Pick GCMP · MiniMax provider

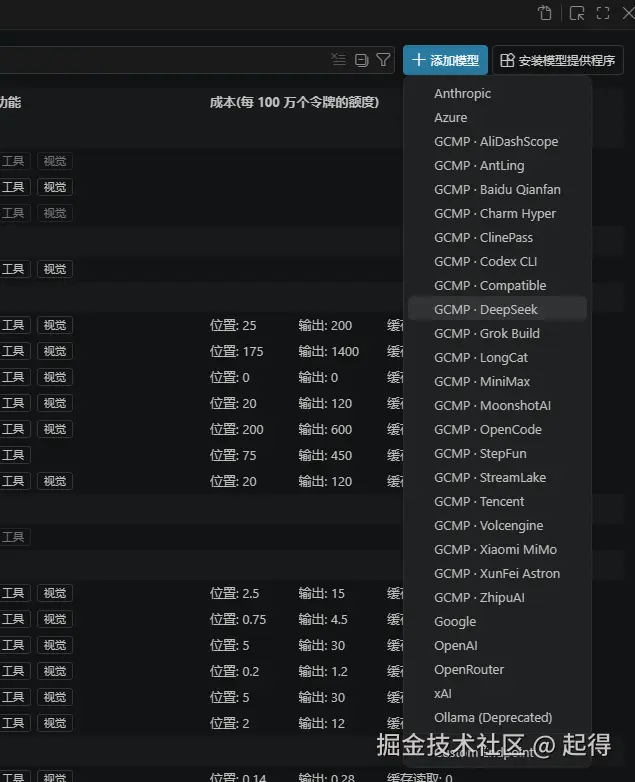(497, 382)
